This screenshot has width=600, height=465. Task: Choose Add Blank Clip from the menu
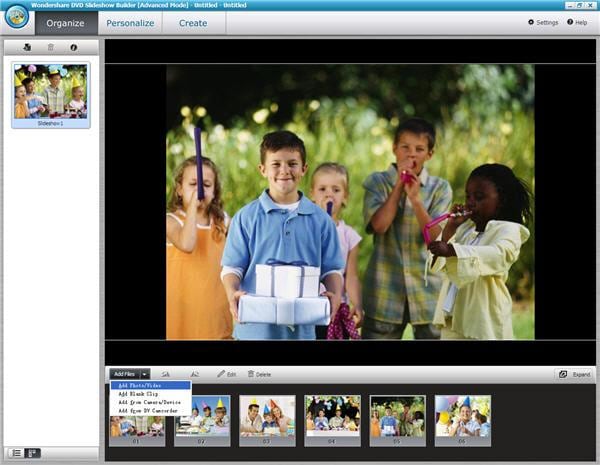tap(150, 394)
